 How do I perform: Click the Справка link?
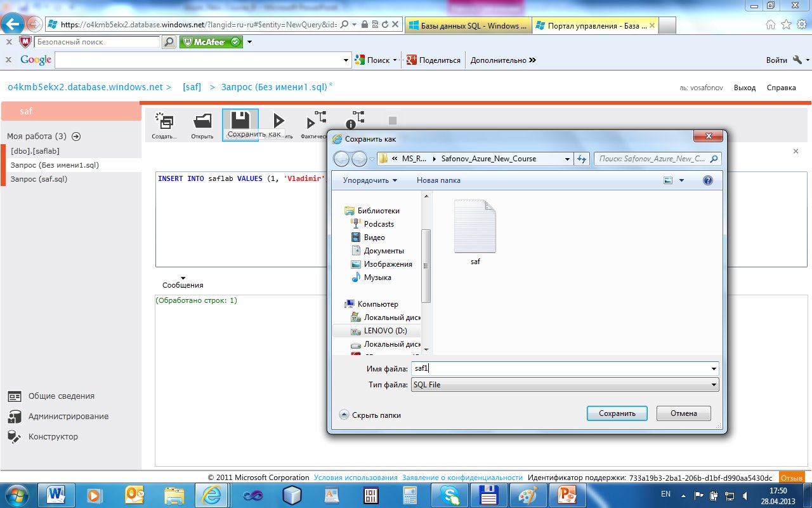point(781,88)
